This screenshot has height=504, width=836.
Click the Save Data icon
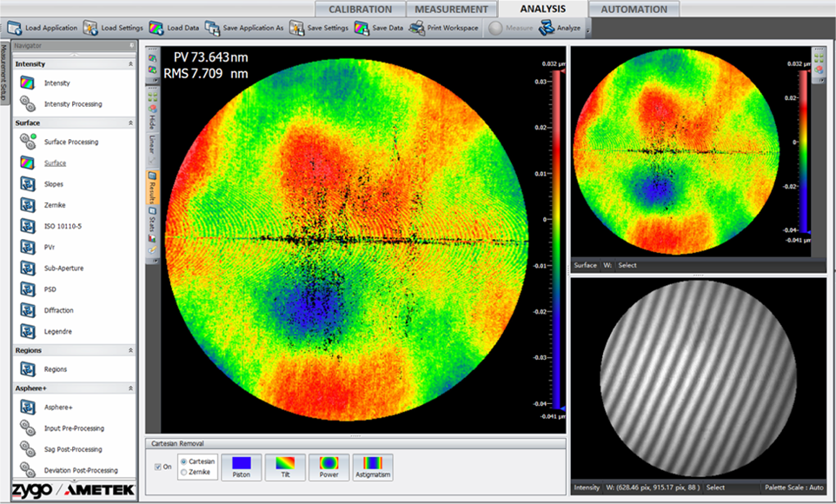coord(361,28)
